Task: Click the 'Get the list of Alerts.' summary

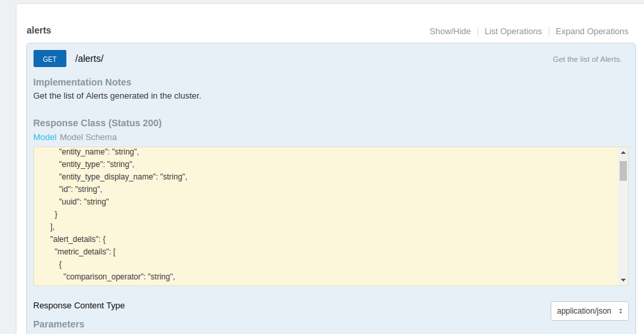Action: pyautogui.click(x=587, y=59)
